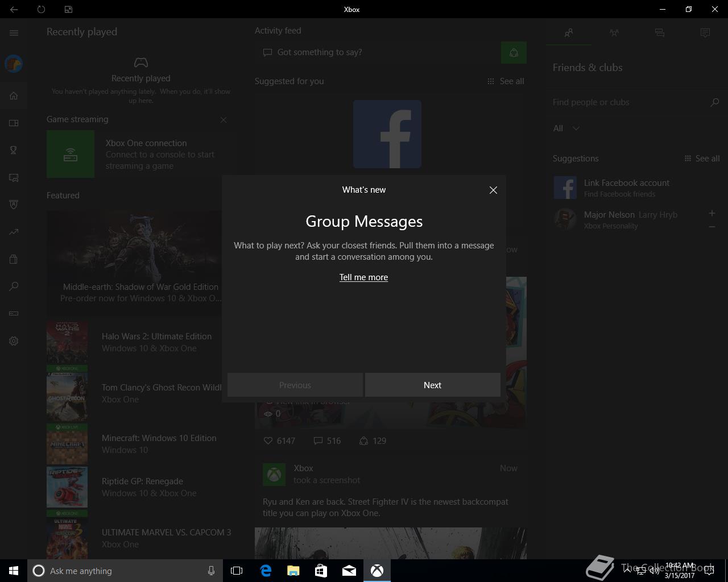Screen dimensions: 728x582
Task: Like the post with 6147 likes
Action: pos(279,440)
